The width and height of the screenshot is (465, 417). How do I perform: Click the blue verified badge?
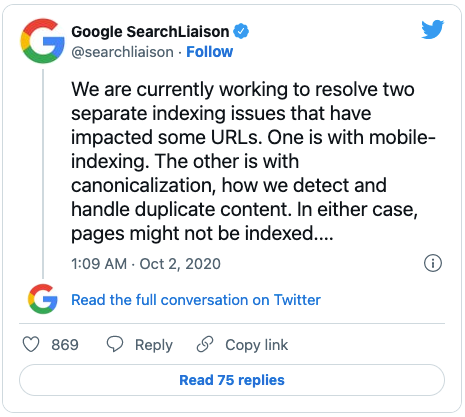(x=241, y=32)
